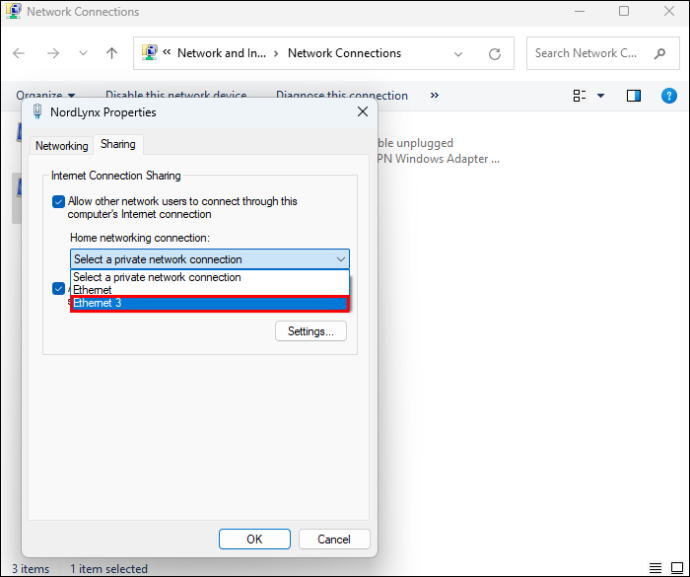This screenshot has height=577, width=690.
Task: Click Disable this network device
Action: tap(176, 95)
